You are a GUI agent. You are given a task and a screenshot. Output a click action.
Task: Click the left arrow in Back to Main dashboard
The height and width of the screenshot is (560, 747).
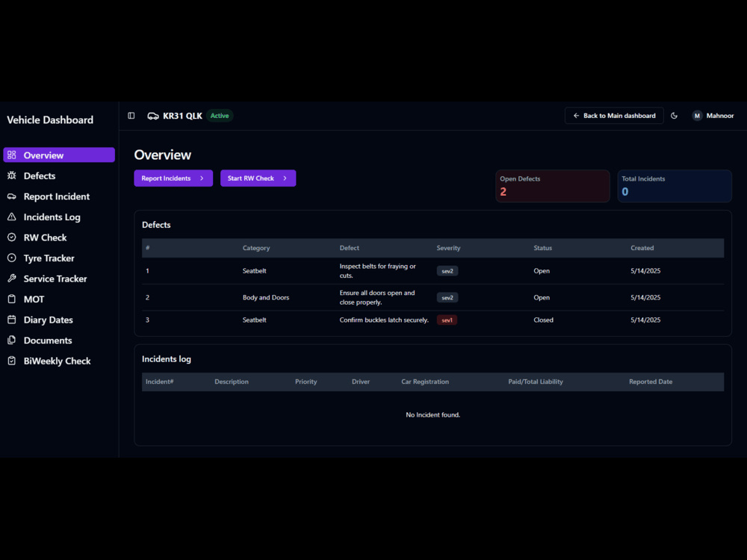[576, 116]
